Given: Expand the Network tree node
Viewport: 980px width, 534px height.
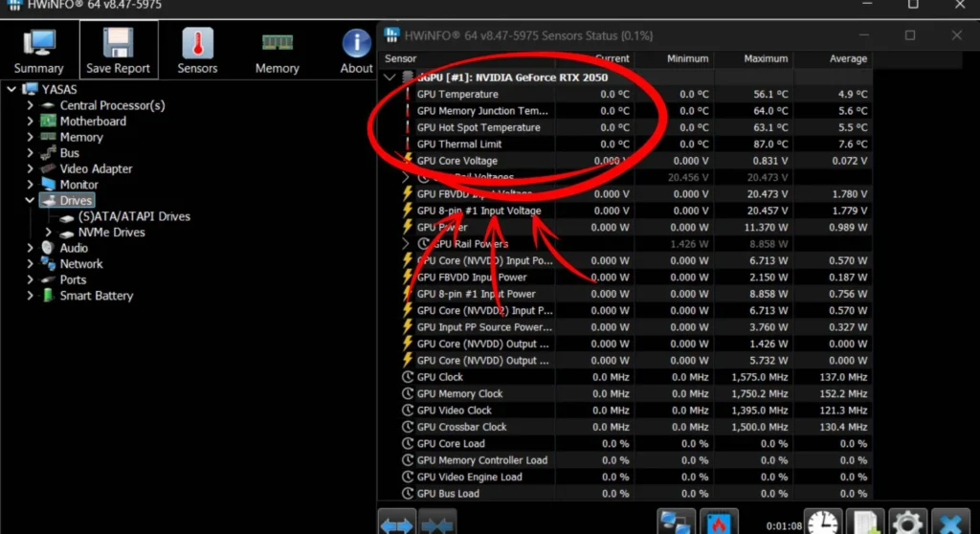Looking at the screenshot, I should pyautogui.click(x=30, y=264).
